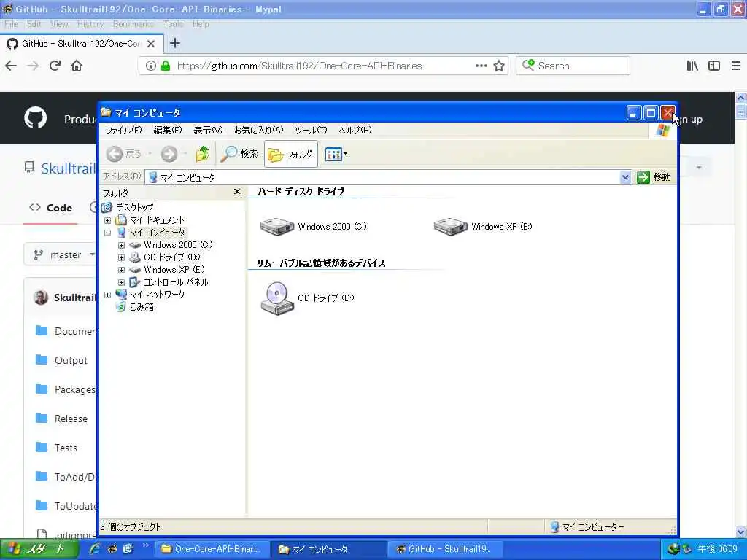Click the site information icon in URL bar
This screenshot has width=747, height=560.
pos(150,66)
